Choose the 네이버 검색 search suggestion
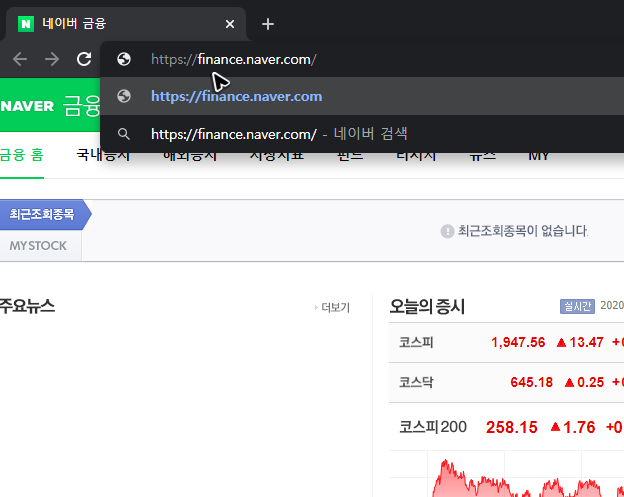This screenshot has height=497, width=624. tap(362, 134)
